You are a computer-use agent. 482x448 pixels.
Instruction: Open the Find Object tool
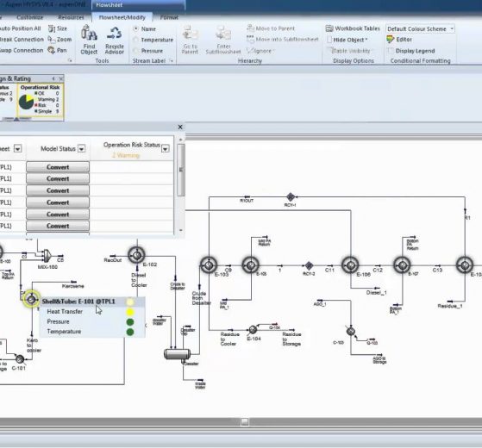pyautogui.click(x=89, y=40)
